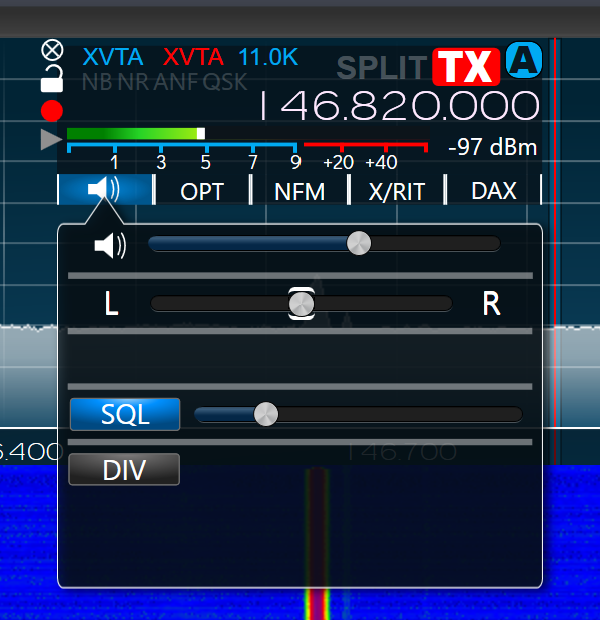Click the audio volume slider knob
This screenshot has width=600, height=620.
(359, 243)
